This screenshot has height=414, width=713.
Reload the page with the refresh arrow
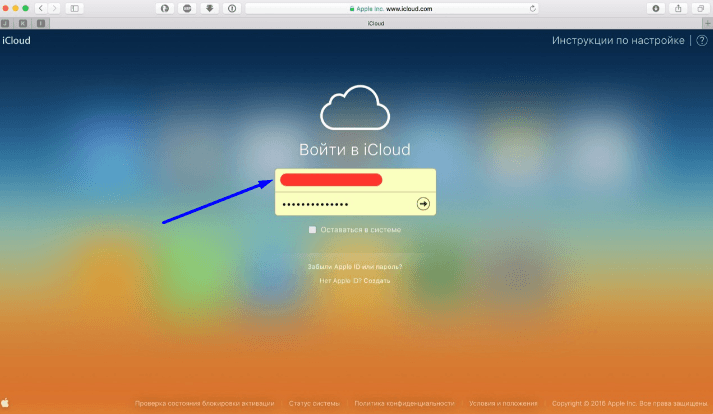pos(532,9)
